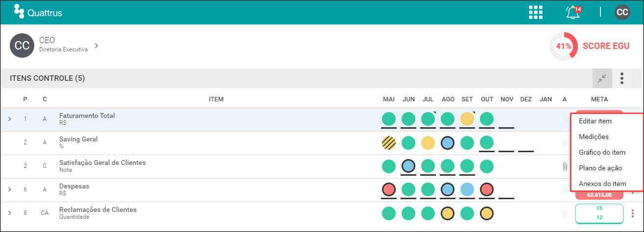This screenshot has width=644, height=232.
Task: Open the CEO Diretoria Executiva chevron
Action: (96, 46)
